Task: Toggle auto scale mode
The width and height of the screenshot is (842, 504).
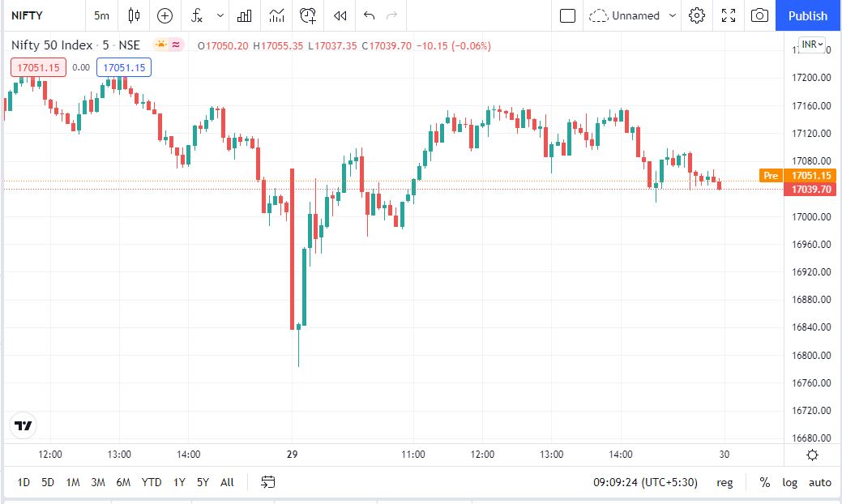Action: pyautogui.click(x=819, y=482)
